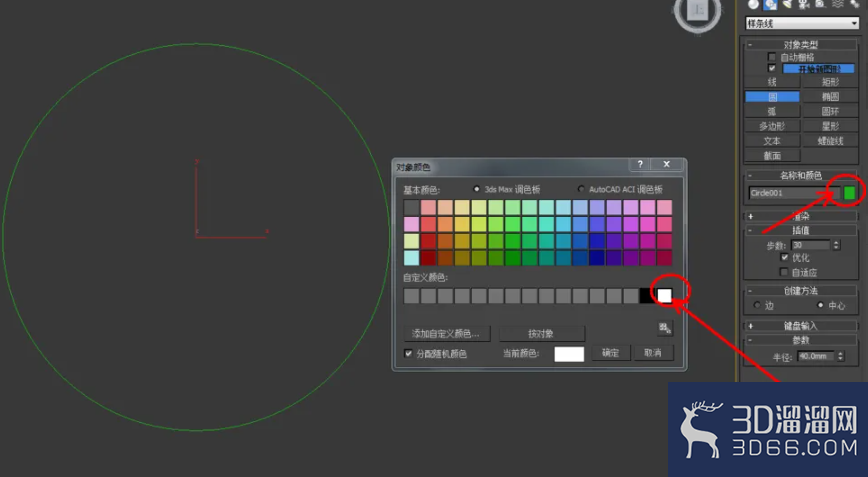The width and height of the screenshot is (868, 477).
Task: Cancel the dialog with 取消
Action: [653, 353]
